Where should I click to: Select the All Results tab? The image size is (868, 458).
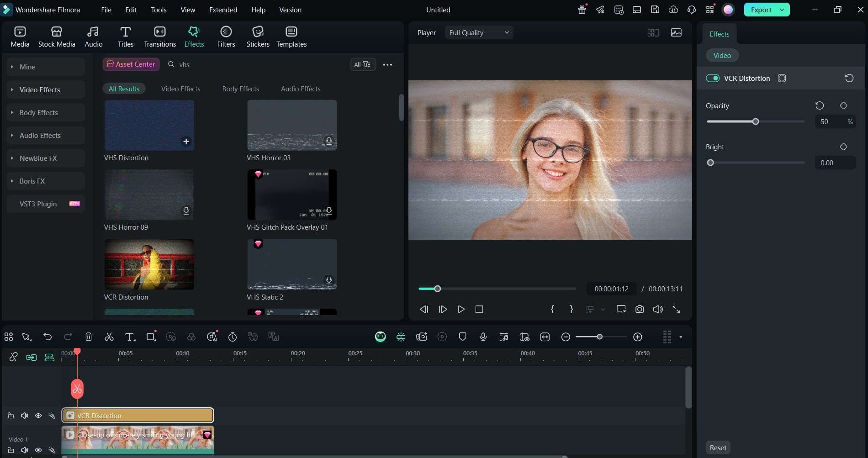pyautogui.click(x=124, y=89)
